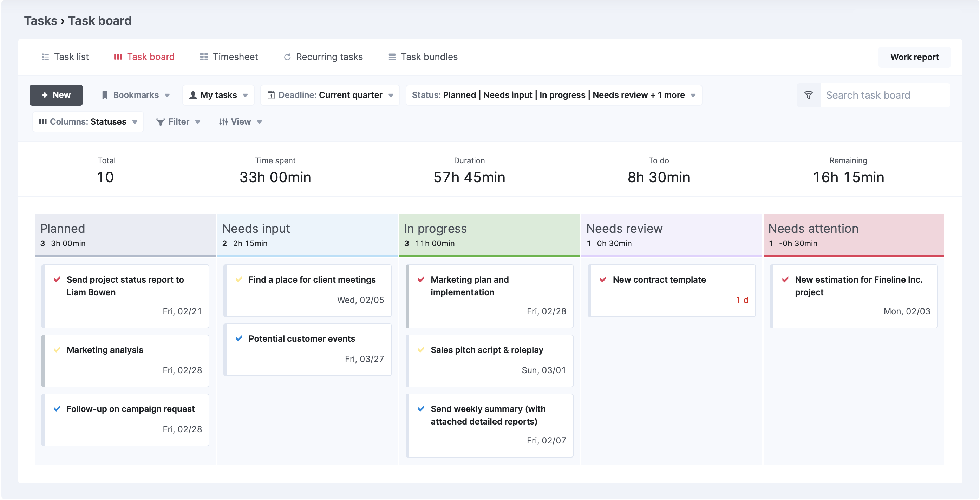The image size is (980, 500).
Task: Toggle checkmark on Follow-up on campaign request
Action: click(57, 409)
